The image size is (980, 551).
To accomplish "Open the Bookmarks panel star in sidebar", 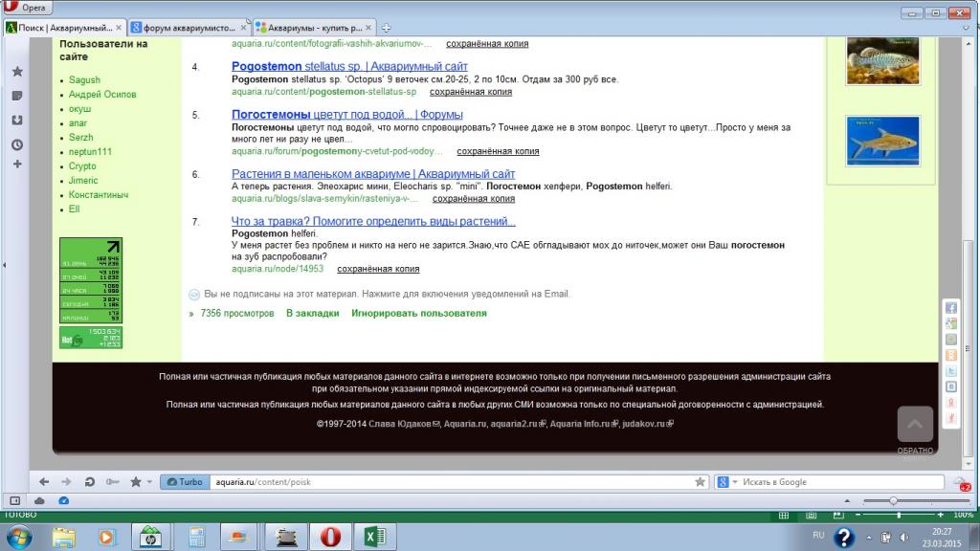I will pyautogui.click(x=17, y=72).
